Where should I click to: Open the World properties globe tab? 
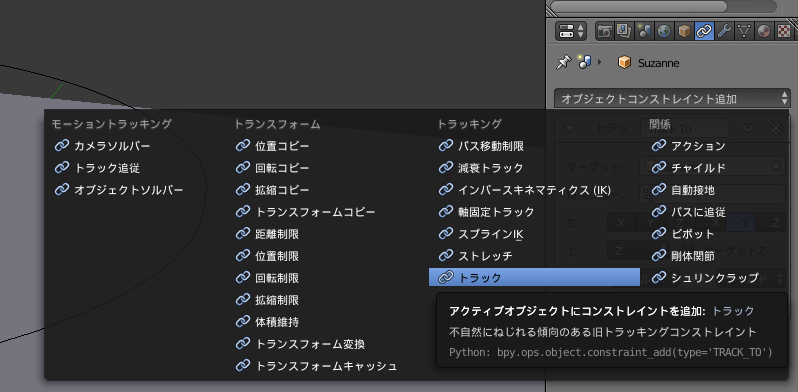(x=664, y=32)
